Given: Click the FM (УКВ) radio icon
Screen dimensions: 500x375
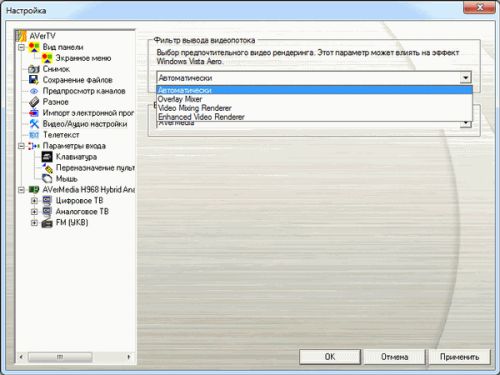Looking at the screenshot, I should tap(47, 223).
